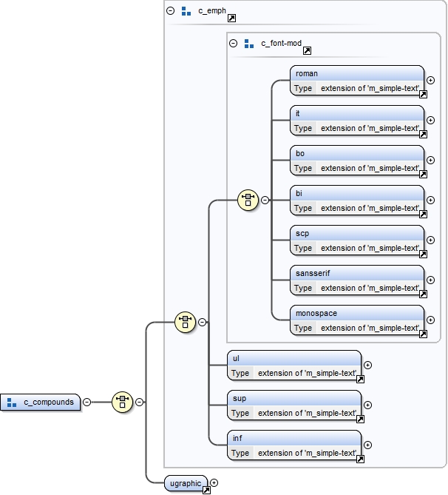Expand the ul element
448x495 pixels.
(x=368, y=365)
